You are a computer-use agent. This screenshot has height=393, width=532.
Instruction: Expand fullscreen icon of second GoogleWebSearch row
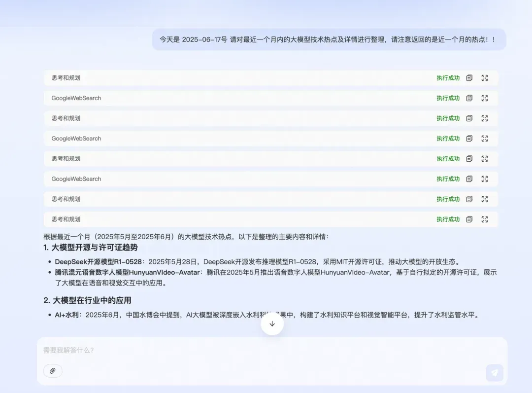[485, 139]
